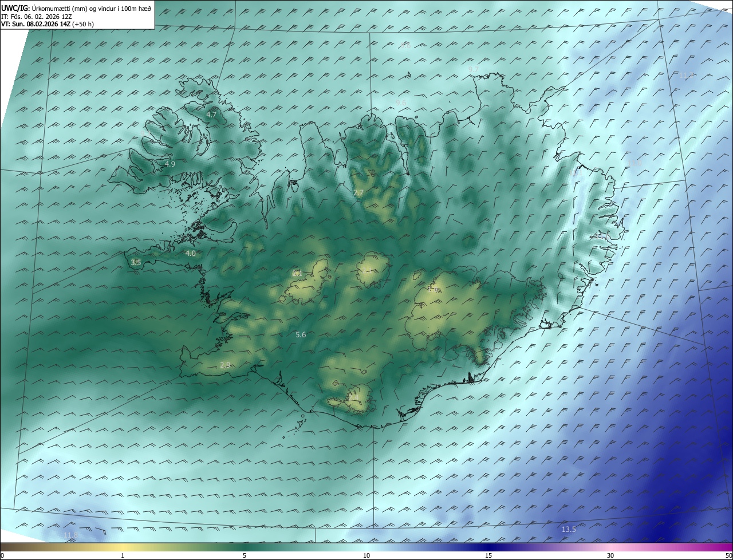Click the '50' tick label on the color scale

(728, 555)
